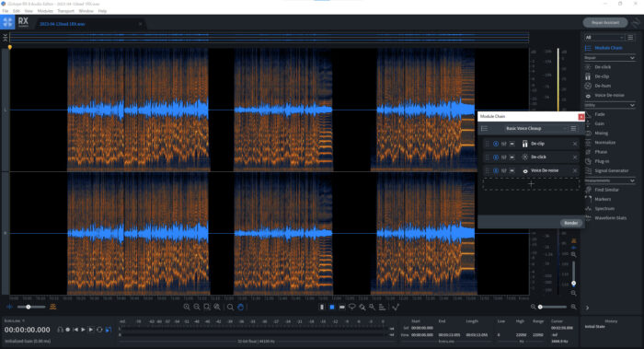This screenshot has width=644, height=349.
Task: Toggle the channel collapse arrows at top left
Action: 5,38
